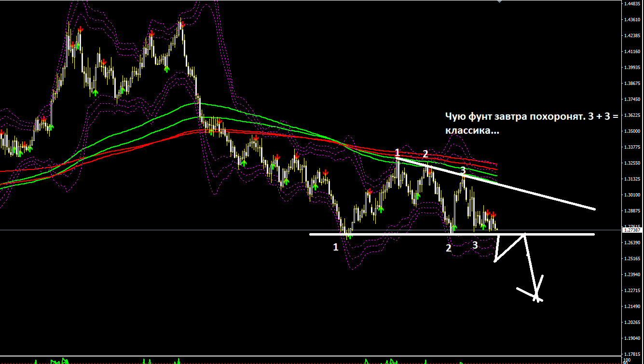Click the 1.37450 price axis label
This screenshot has height=364, width=644.
(632, 99)
